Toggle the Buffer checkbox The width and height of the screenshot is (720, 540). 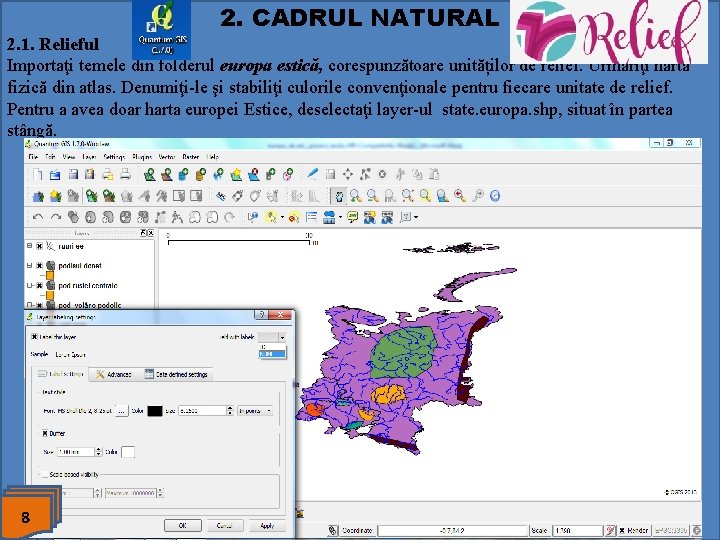pos(45,433)
